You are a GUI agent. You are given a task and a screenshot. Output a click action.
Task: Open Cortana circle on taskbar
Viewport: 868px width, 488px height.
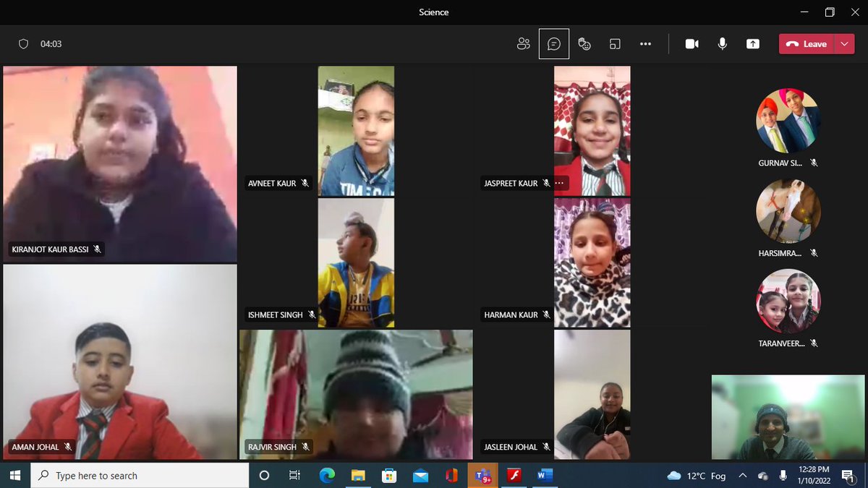coord(264,475)
